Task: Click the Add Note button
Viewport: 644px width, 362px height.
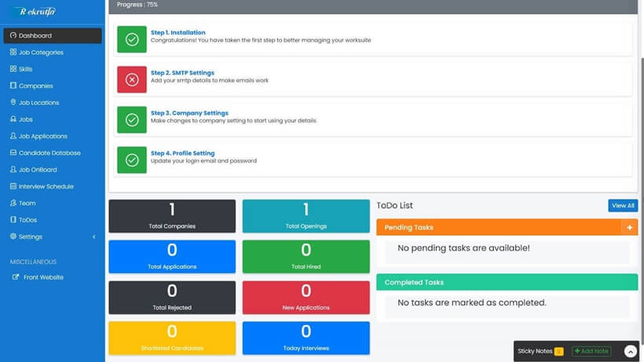Action: 591,351
